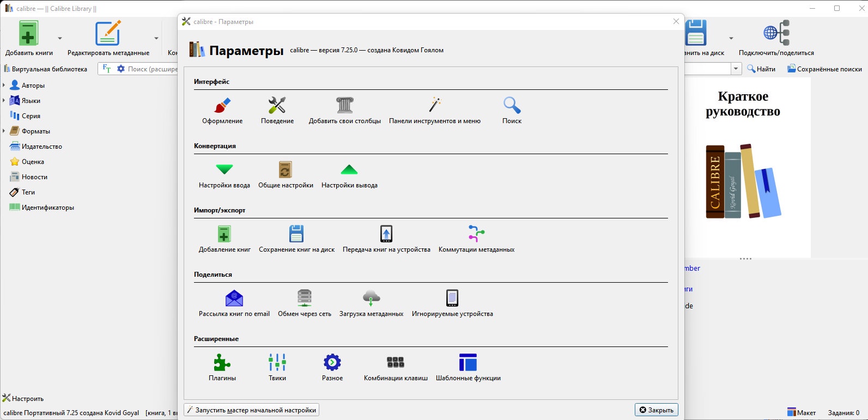Open the Твики tweaks settings
The image size is (868, 420).
coord(277,368)
